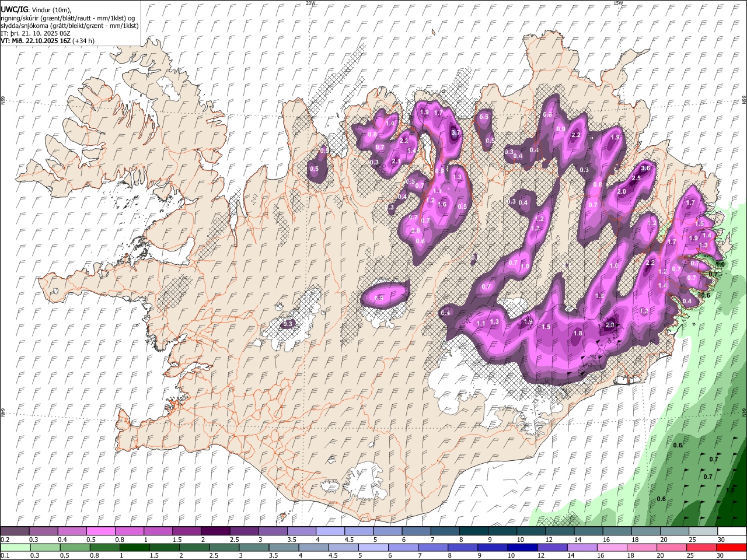This screenshot has height=560, width=747.
Task: Click the light lavender swatch labeled 4 in top row
Action: click(330, 531)
